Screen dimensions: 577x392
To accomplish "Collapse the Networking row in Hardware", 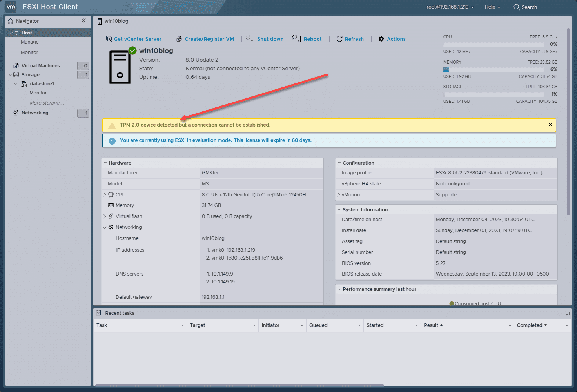I will tap(105, 227).
